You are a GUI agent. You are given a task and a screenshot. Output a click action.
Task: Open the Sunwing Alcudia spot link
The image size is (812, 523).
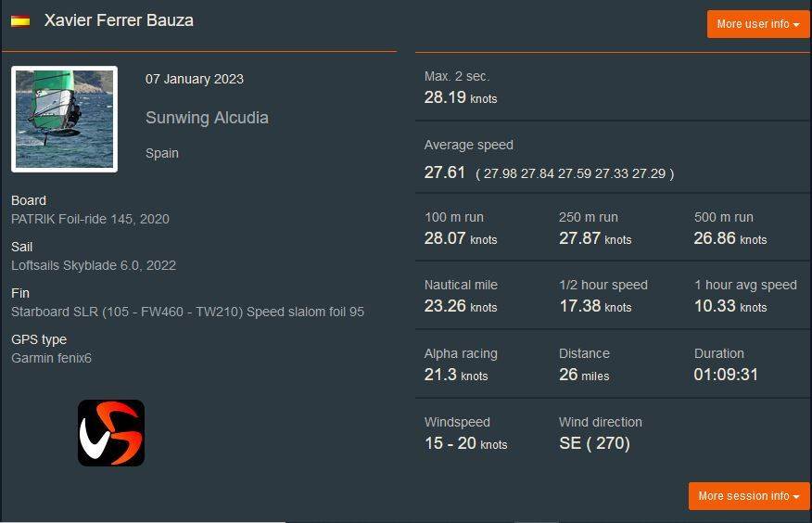coord(207,118)
